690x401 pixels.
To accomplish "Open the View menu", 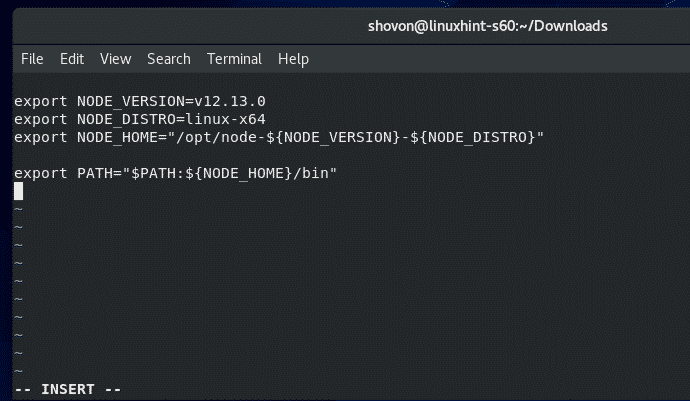I will click(x=115, y=59).
